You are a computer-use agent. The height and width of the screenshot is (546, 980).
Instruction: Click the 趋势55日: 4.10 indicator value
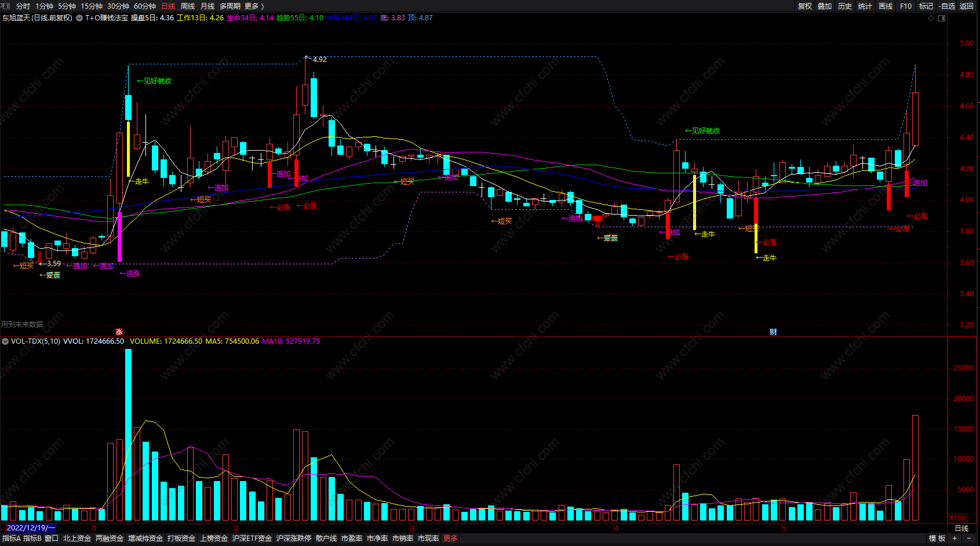click(x=300, y=18)
